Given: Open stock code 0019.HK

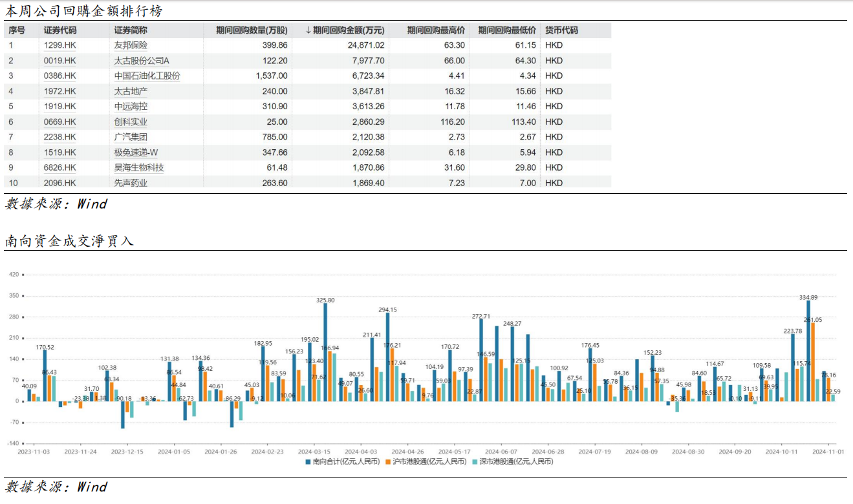Looking at the screenshot, I should (x=59, y=61).
